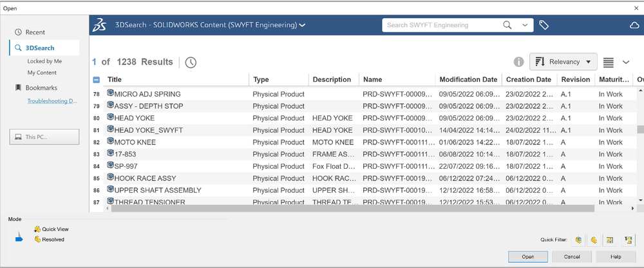Click the mode slider icon
The height and width of the screenshot is (268, 644).
click(19, 236)
